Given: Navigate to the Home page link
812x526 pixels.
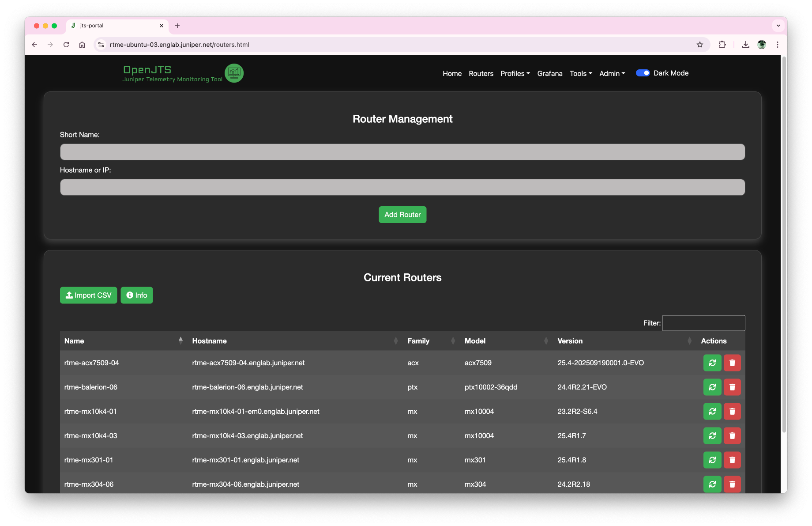Looking at the screenshot, I should point(452,74).
